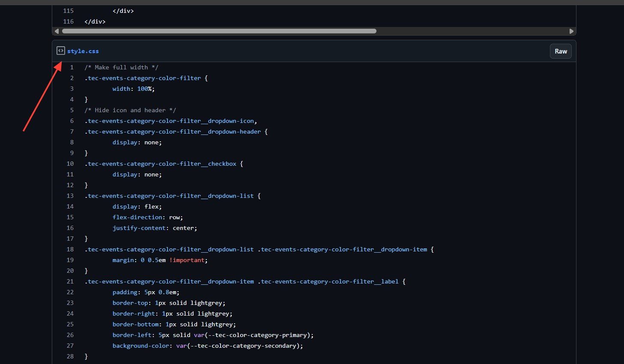Viewport: 624px width, 364px height.
Task: Click the .tec-events-category-color-filter__checkbox selector
Action: (x=161, y=164)
